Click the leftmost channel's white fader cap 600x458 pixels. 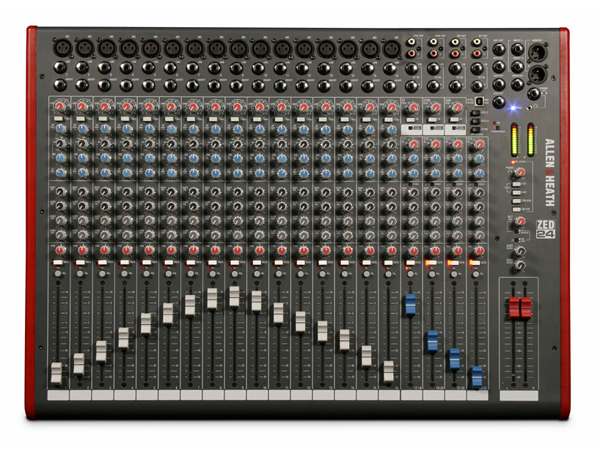coord(56,373)
